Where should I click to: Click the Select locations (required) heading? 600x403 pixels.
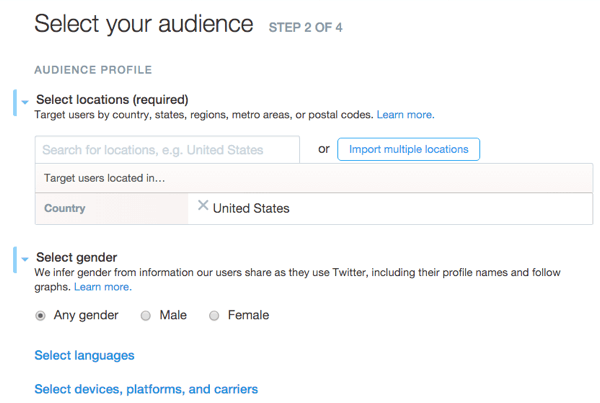point(112,99)
